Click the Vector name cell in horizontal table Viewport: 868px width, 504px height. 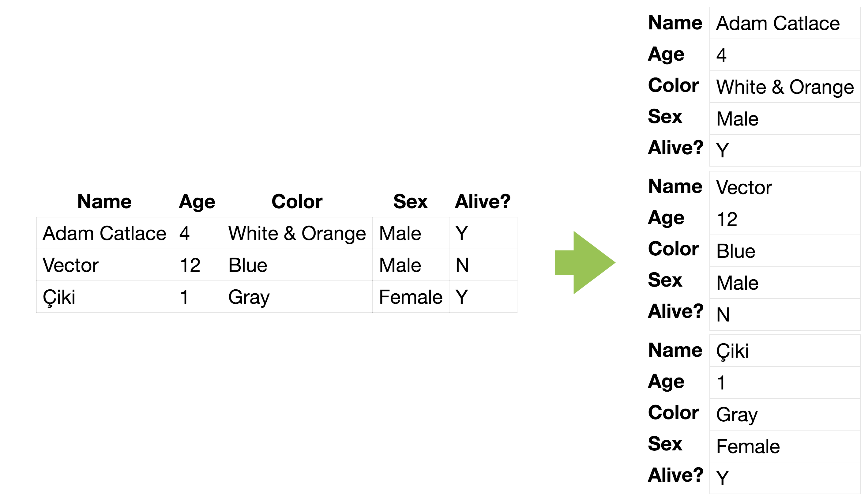click(x=71, y=265)
